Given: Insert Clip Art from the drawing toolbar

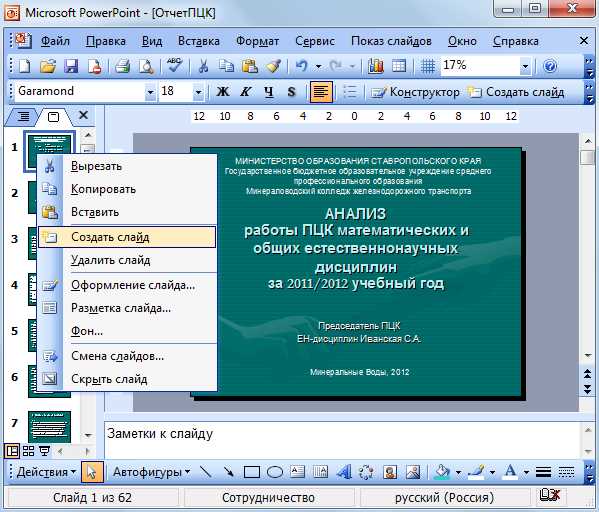Looking at the screenshot, I should [390, 472].
